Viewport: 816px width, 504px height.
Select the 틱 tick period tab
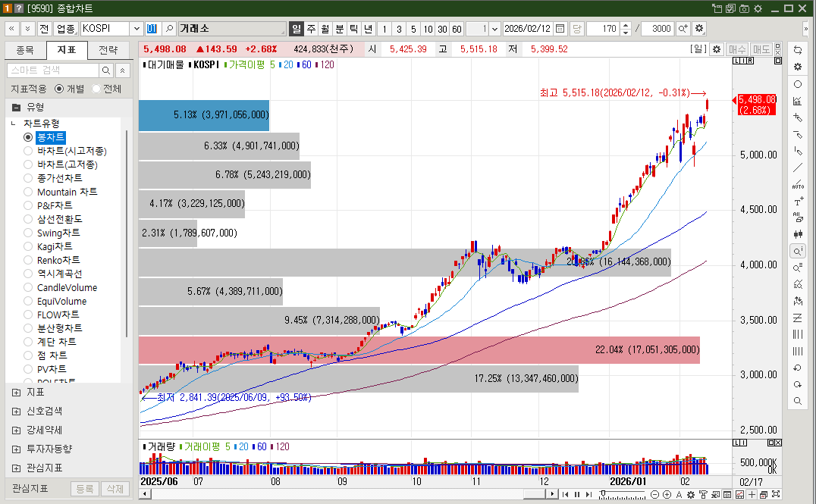(x=354, y=29)
